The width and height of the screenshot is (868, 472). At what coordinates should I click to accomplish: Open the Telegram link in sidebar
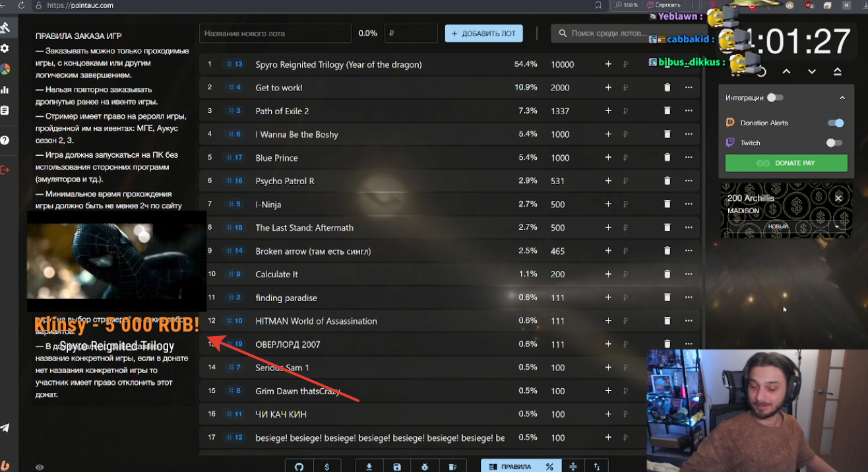(x=5, y=428)
